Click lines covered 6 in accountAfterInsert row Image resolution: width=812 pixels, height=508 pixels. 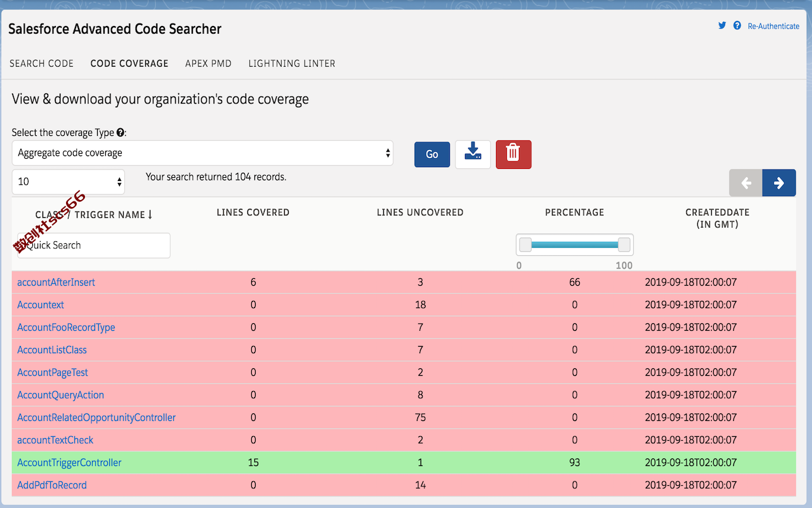(x=253, y=283)
